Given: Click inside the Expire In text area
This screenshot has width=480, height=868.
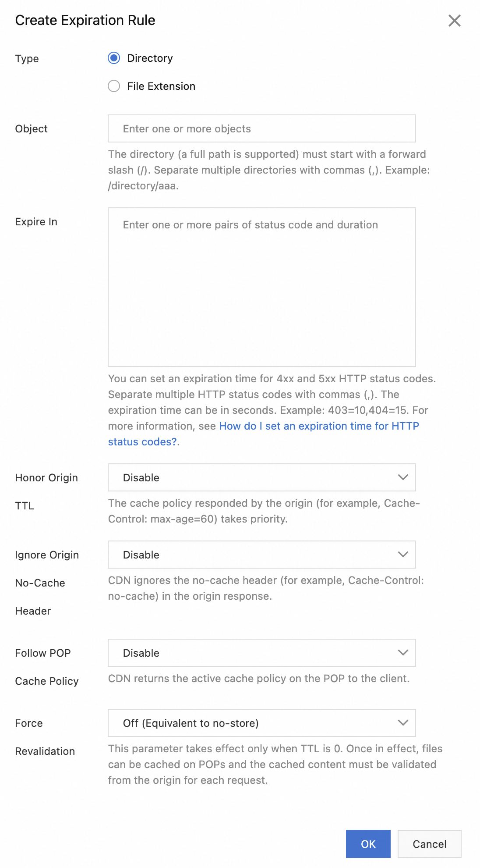Looking at the screenshot, I should coord(262,287).
